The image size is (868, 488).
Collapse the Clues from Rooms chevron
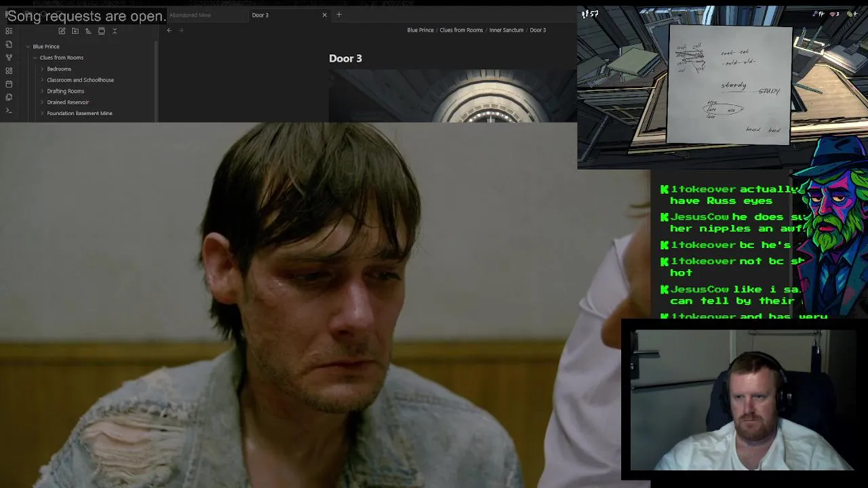(x=35, y=58)
